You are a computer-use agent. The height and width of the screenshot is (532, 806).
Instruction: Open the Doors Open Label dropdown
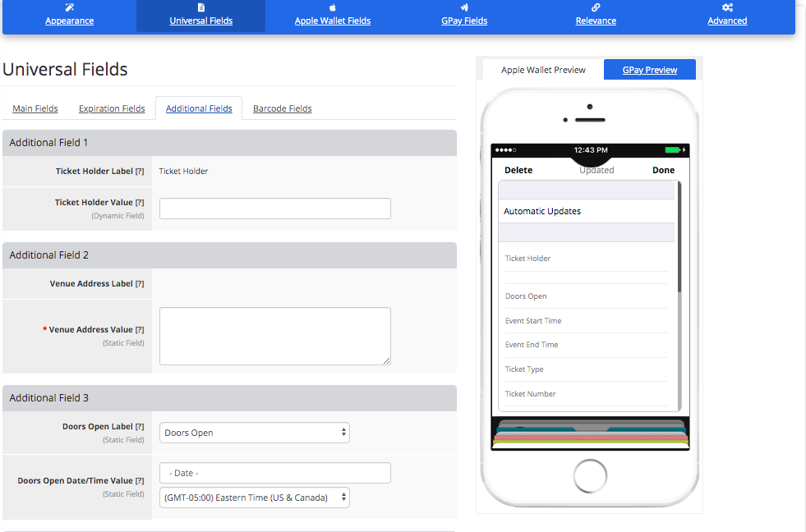(x=255, y=433)
